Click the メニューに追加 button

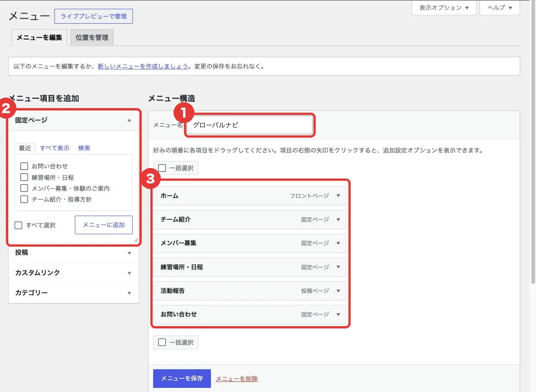pyautogui.click(x=104, y=225)
